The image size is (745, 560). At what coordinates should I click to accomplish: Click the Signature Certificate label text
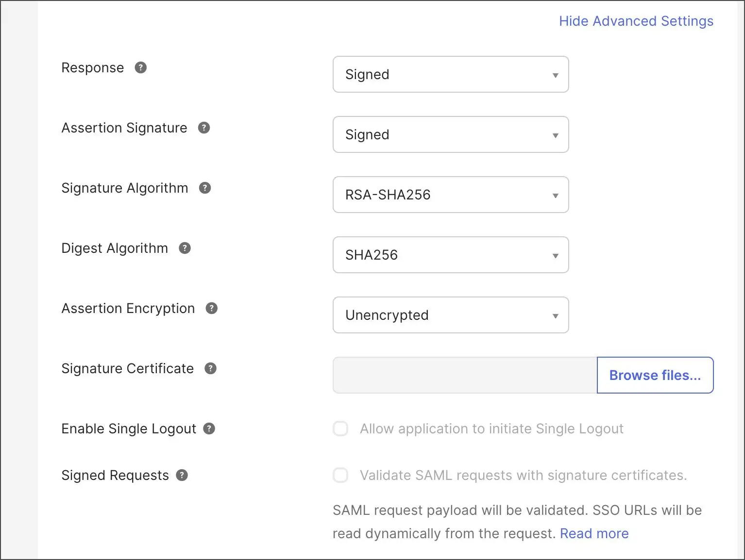click(128, 368)
